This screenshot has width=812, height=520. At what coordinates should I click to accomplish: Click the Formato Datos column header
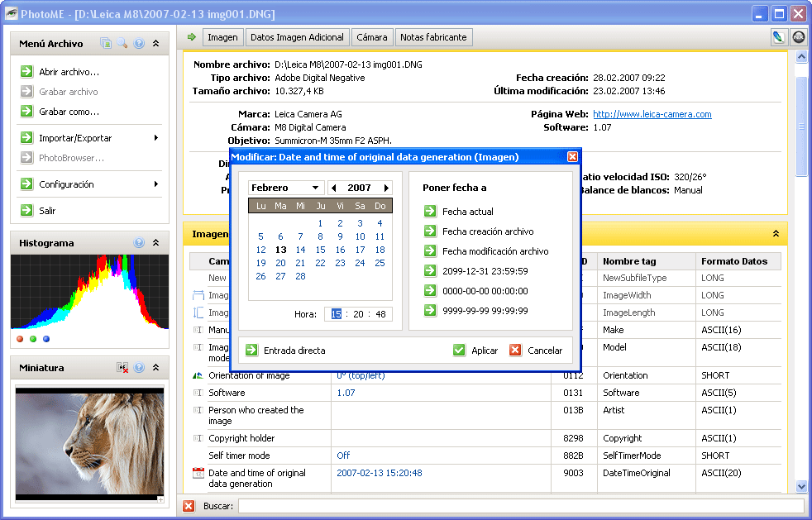pyautogui.click(x=738, y=261)
